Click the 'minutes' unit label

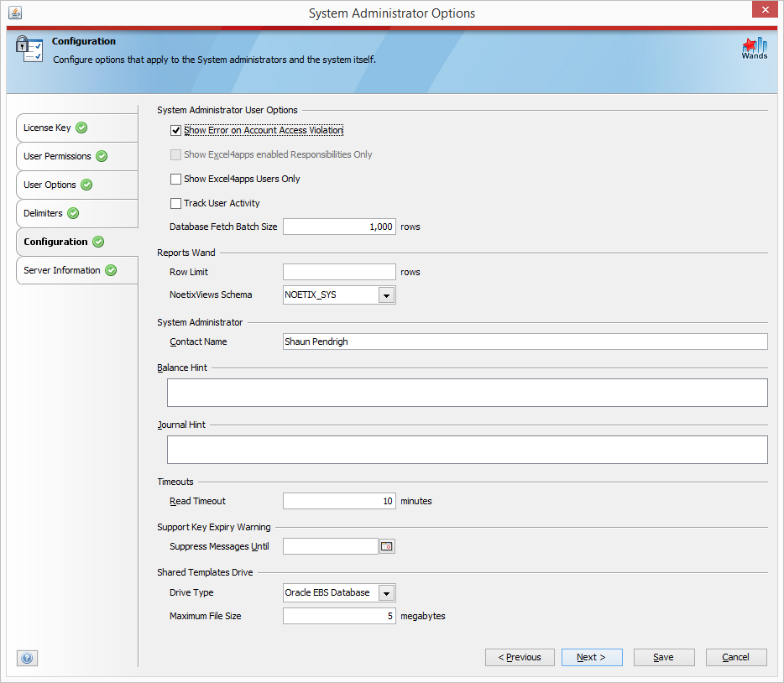[416, 501]
